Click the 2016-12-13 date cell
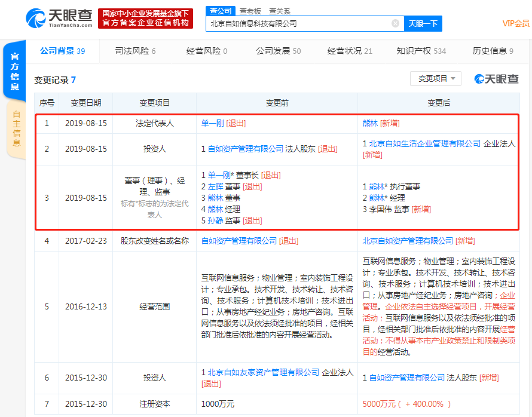 86,306
